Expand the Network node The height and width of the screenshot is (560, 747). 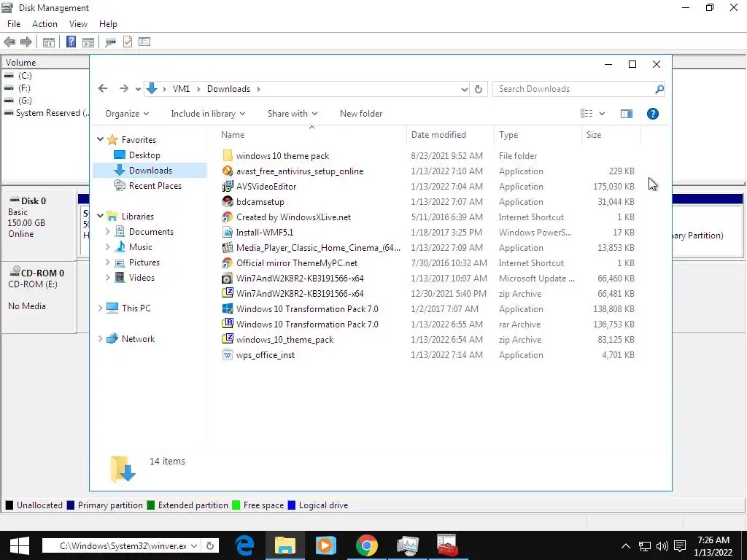click(x=100, y=338)
